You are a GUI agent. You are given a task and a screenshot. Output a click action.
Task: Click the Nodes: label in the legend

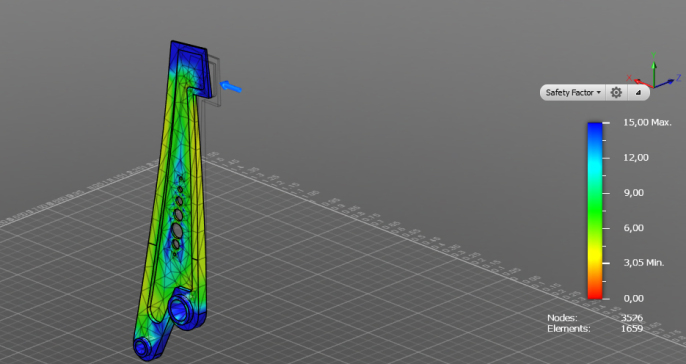562,318
